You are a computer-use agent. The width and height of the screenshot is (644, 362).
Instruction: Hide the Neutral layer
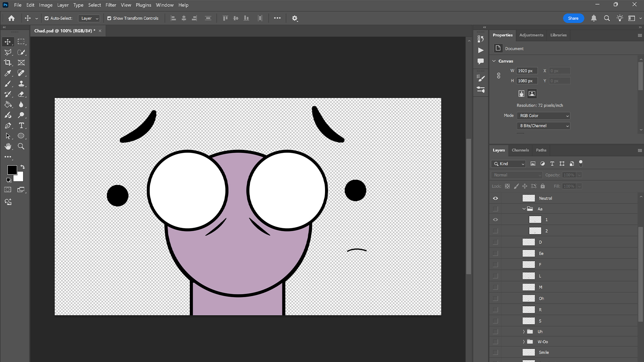click(x=495, y=198)
